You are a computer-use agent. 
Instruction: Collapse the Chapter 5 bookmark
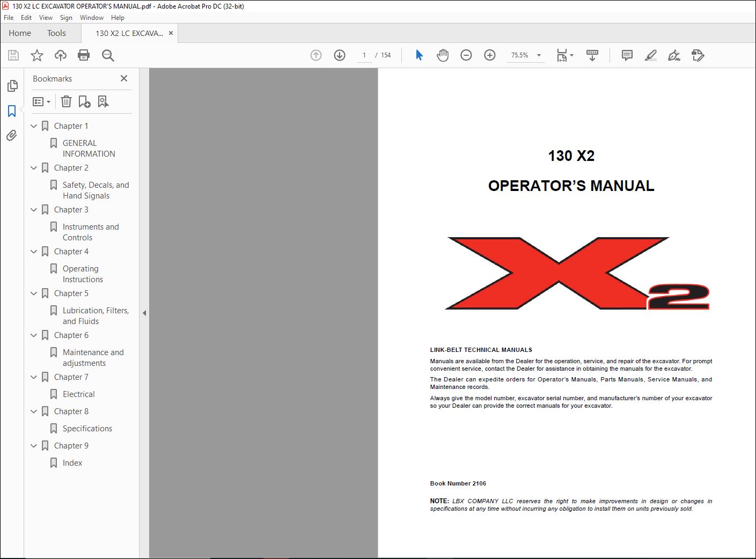click(x=34, y=293)
